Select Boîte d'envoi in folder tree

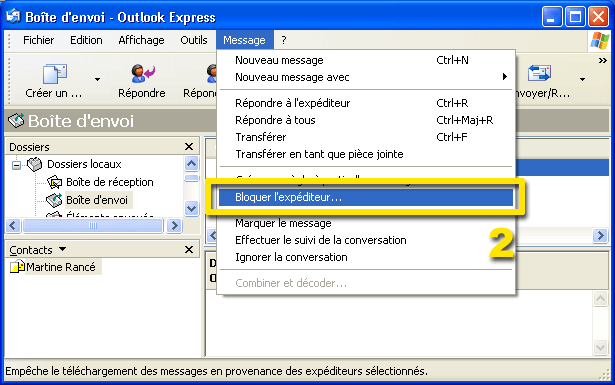tap(97, 200)
